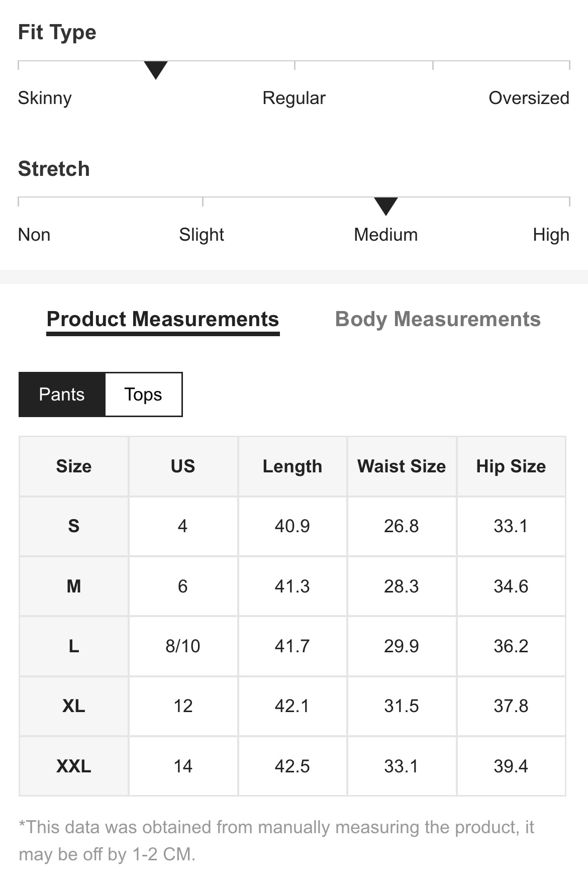This screenshot has height=896, width=588.
Task: Click the Waist Size column header
Action: click(402, 466)
